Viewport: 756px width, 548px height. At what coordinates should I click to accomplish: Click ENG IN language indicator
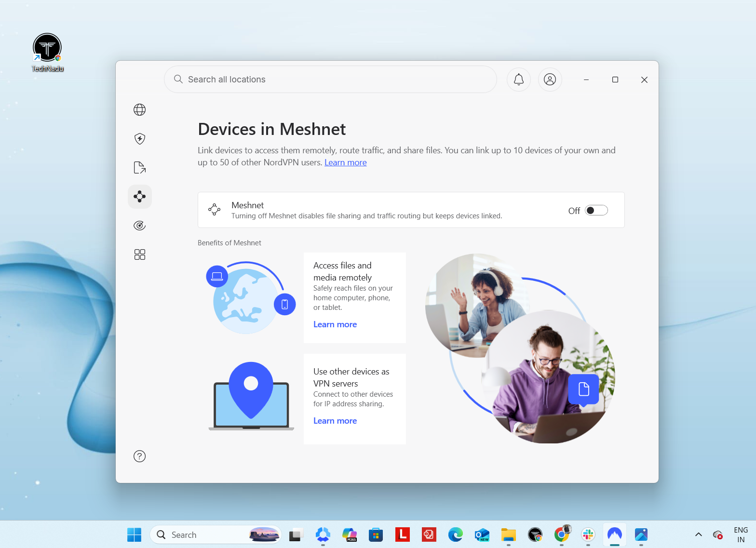741,535
